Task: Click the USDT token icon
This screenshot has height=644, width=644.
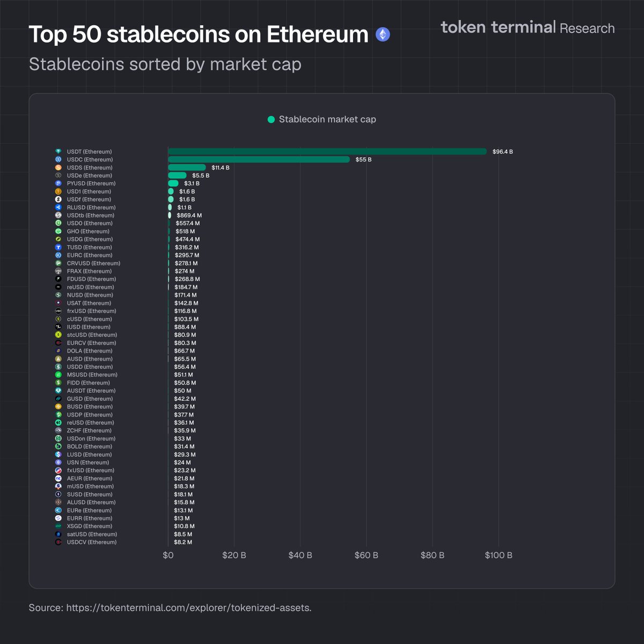Action: pos(58,152)
